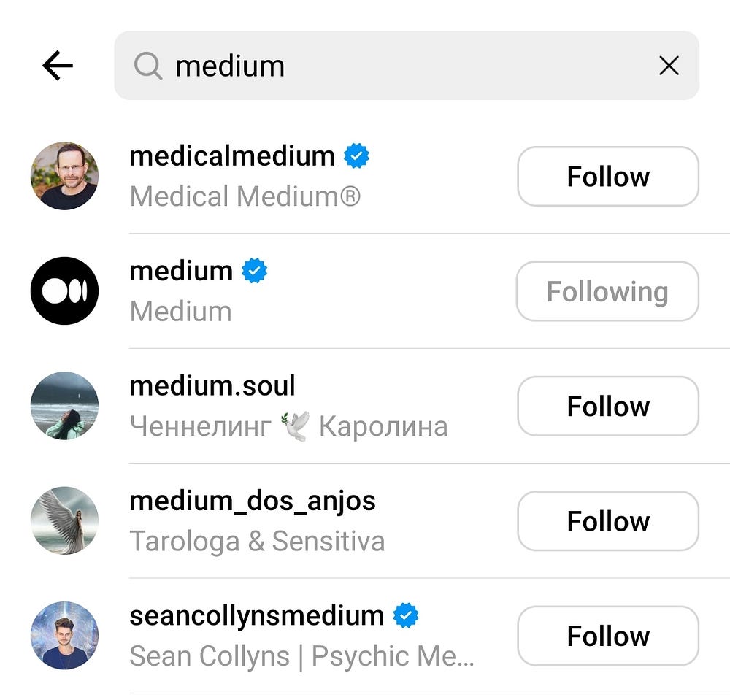Viewport: 730px width, 700px height.
Task: Open the Medium logo avatar
Action: coord(65,291)
